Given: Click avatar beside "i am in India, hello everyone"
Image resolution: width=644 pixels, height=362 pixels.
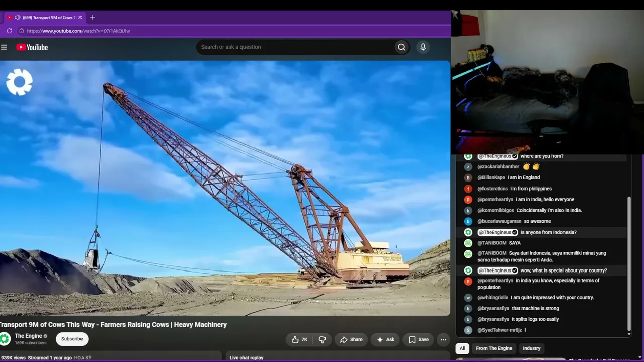Looking at the screenshot, I should [x=468, y=200].
